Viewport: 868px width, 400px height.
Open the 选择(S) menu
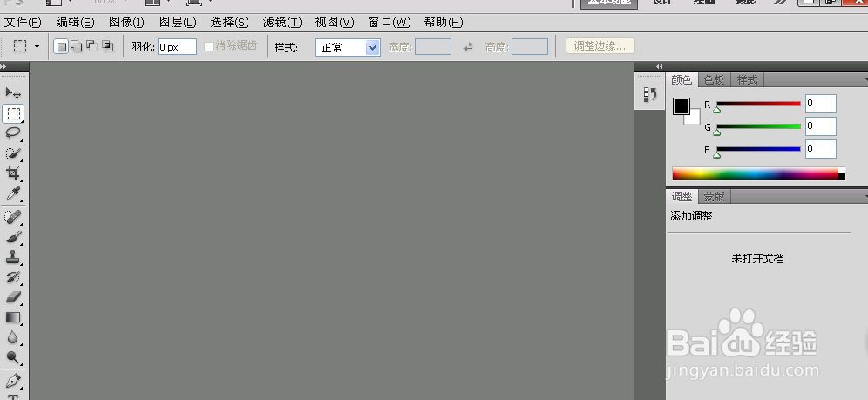(x=229, y=23)
